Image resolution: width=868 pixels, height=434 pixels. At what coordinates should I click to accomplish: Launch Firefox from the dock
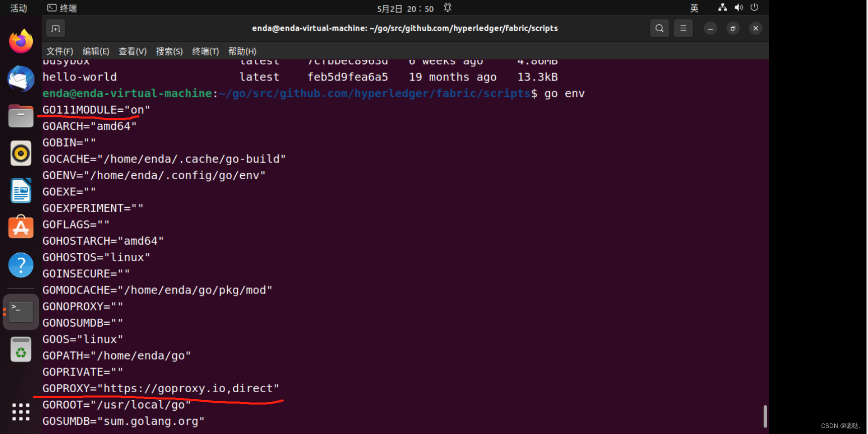point(21,41)
